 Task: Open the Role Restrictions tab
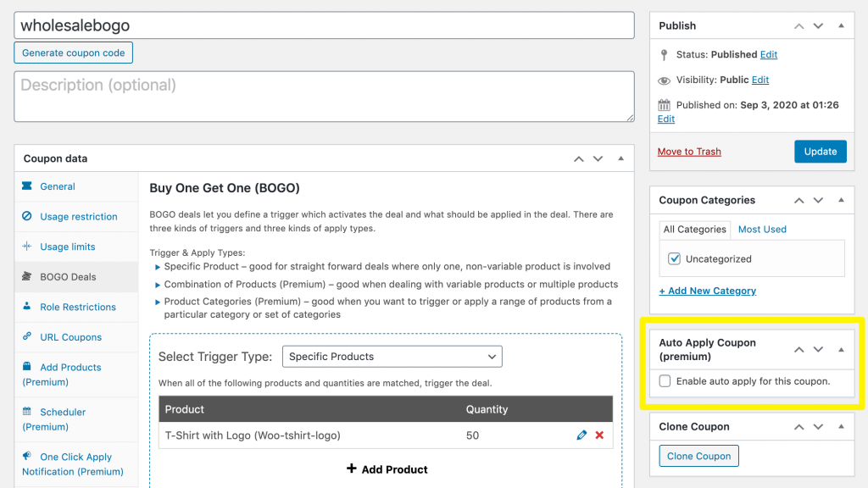(x=78, y=307)
